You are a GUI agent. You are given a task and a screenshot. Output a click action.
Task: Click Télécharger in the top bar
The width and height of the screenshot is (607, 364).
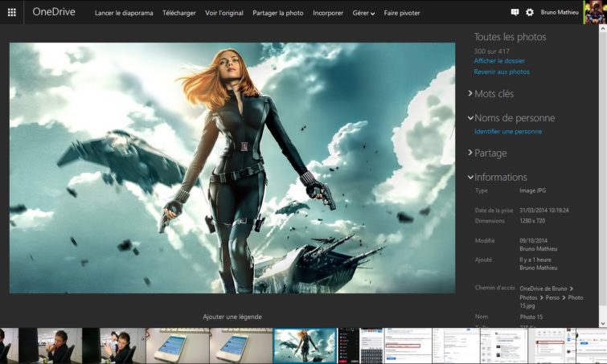178,13
